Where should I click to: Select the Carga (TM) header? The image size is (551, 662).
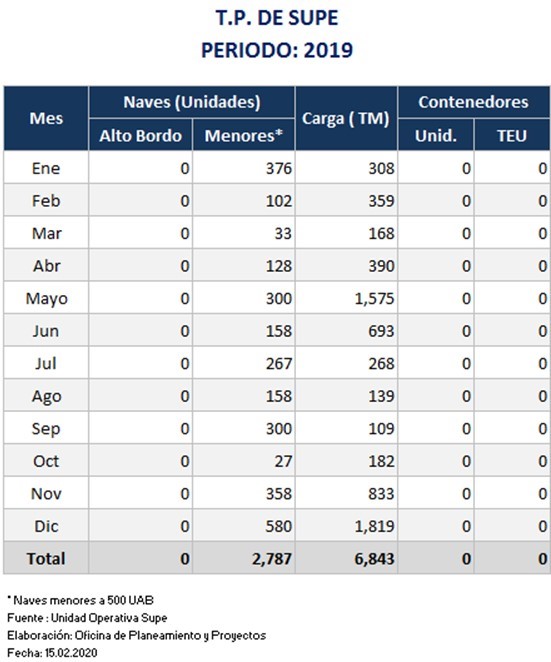pos(346,118)
